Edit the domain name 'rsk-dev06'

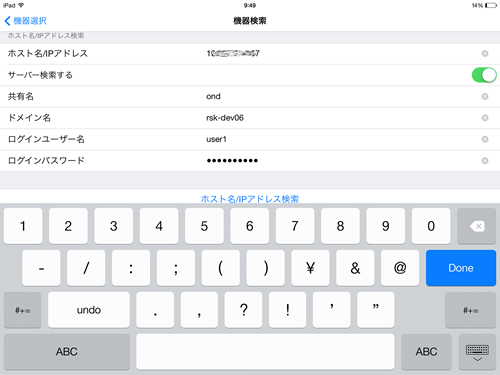pos(225,118)
